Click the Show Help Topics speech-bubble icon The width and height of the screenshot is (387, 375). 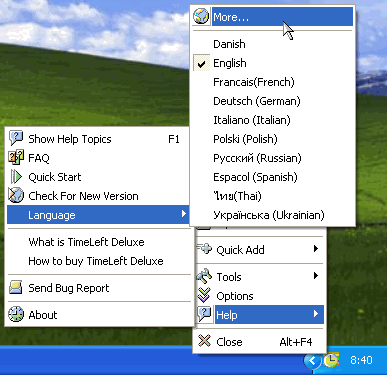click(x=16, y=138)
